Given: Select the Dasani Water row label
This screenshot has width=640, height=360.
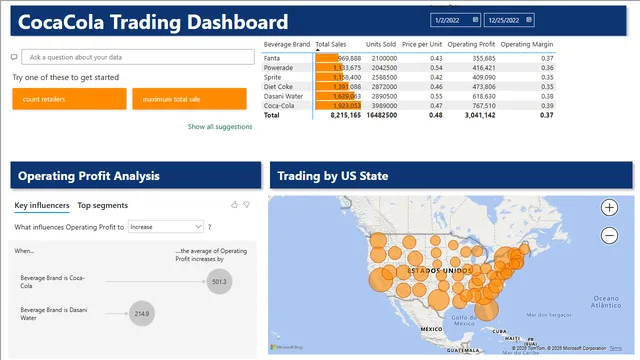Looking at the screenshot, I should click(283, 96).
